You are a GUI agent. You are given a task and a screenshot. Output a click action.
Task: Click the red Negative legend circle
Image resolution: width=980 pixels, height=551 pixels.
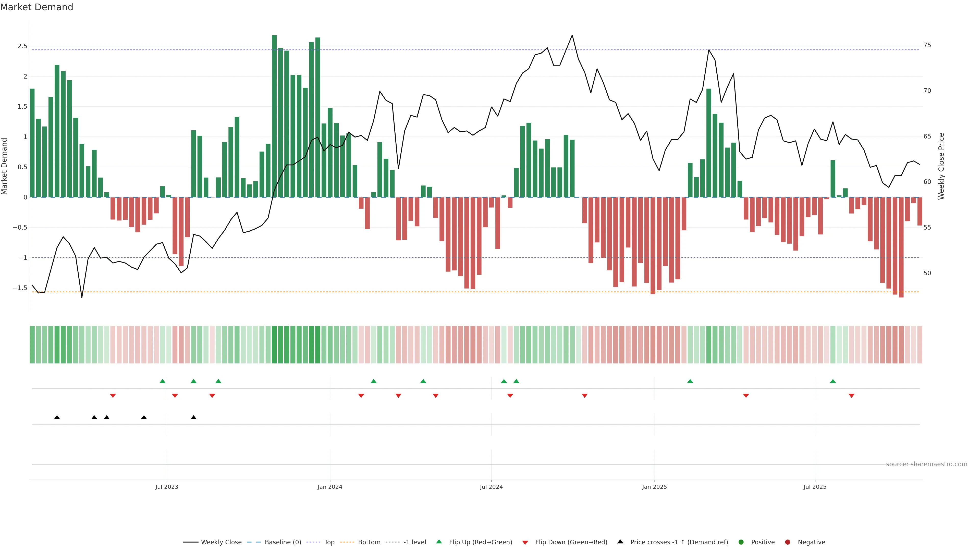pos(788,542)
